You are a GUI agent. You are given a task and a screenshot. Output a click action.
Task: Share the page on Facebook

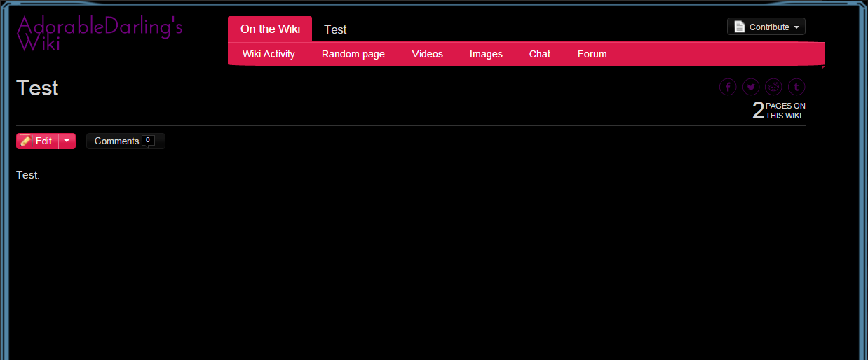[728, 87]
